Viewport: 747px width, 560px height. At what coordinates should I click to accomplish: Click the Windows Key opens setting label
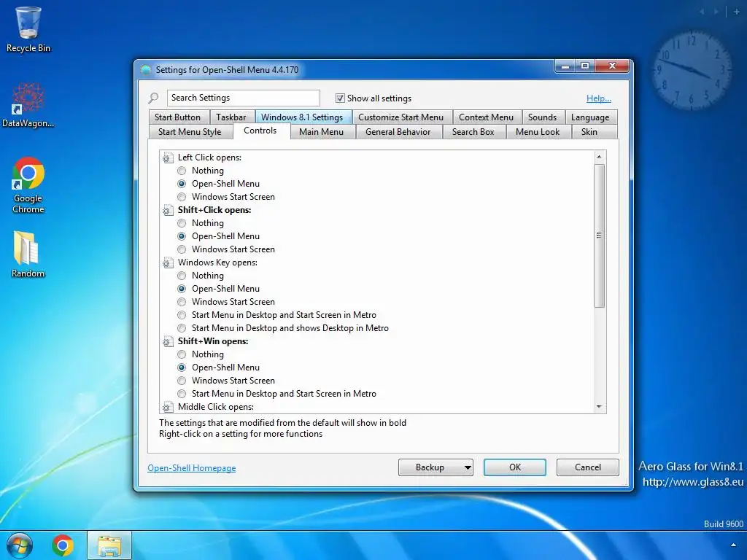tap(217, 262)
